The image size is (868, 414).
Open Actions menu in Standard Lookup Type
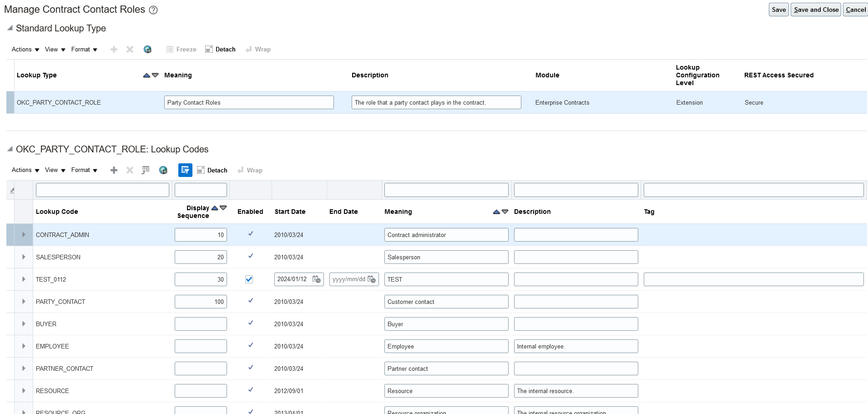[25, 50]
